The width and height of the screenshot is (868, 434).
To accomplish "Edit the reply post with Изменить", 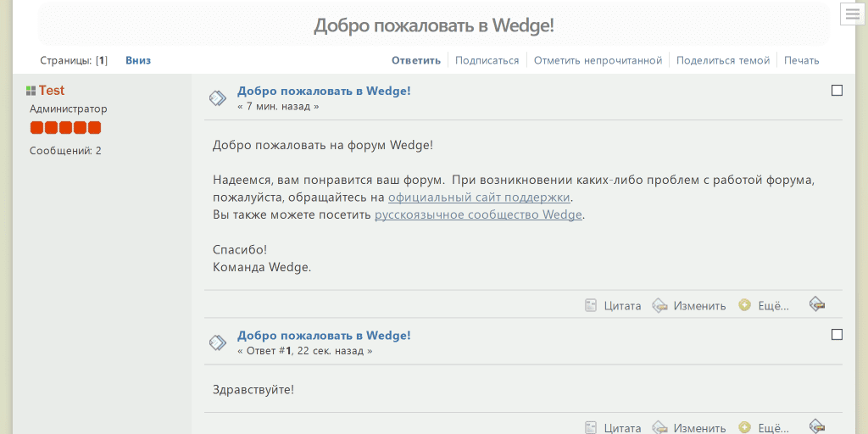I will click(690, 428).
